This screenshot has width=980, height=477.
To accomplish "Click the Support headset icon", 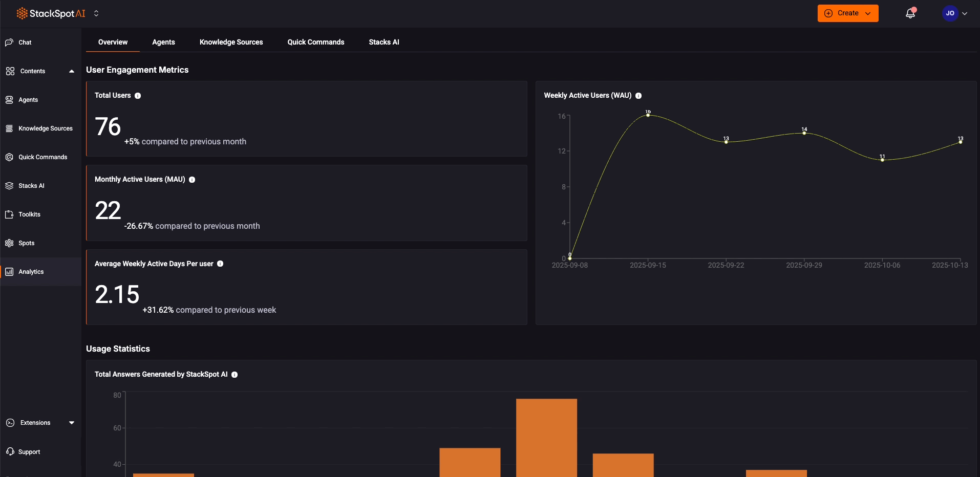I will point(10,451).
